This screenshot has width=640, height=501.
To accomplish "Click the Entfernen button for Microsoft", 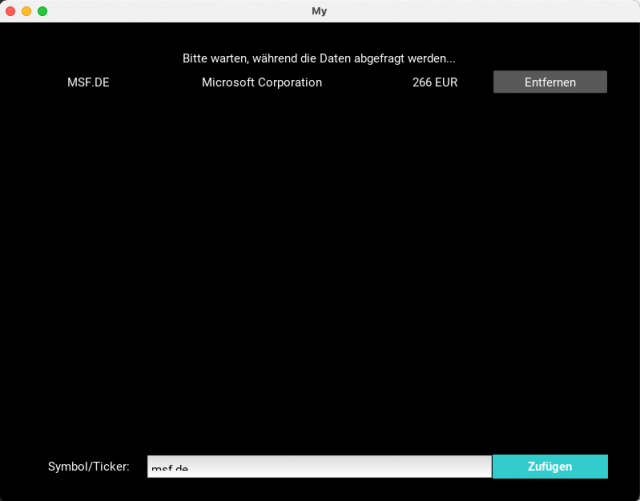I will coord(550,82).
